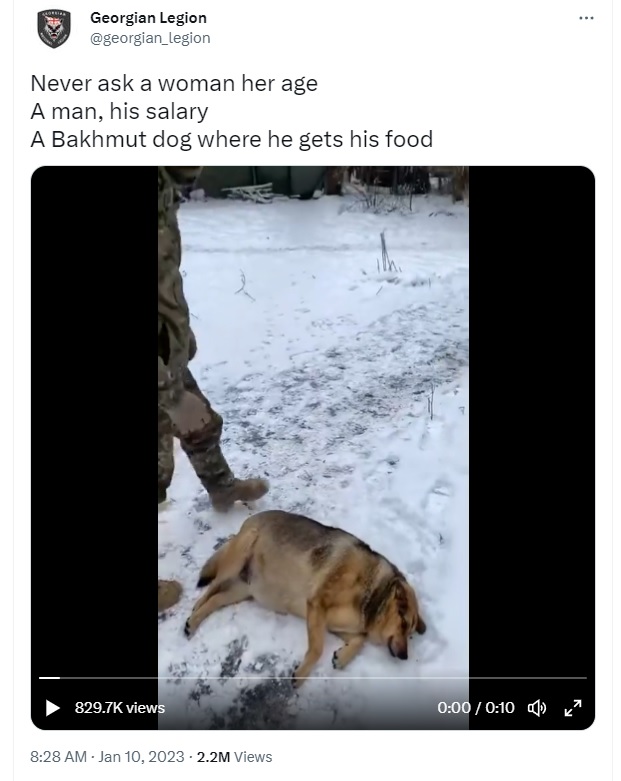621x781 pixels.
Task: Mute the video using the speaker icon
Action: (x=536, y=707)
